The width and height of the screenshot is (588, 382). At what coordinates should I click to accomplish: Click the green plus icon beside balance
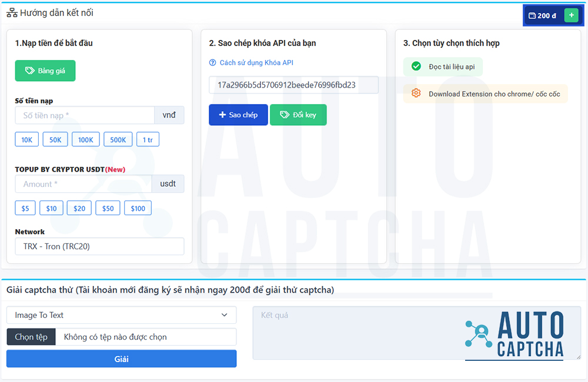[x=571, y=15]
